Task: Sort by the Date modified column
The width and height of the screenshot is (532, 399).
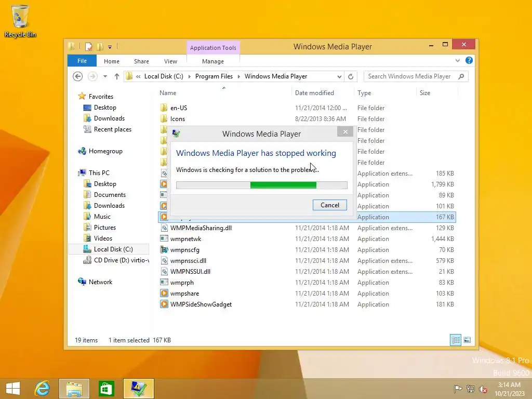Action: (x=314, y=93)
